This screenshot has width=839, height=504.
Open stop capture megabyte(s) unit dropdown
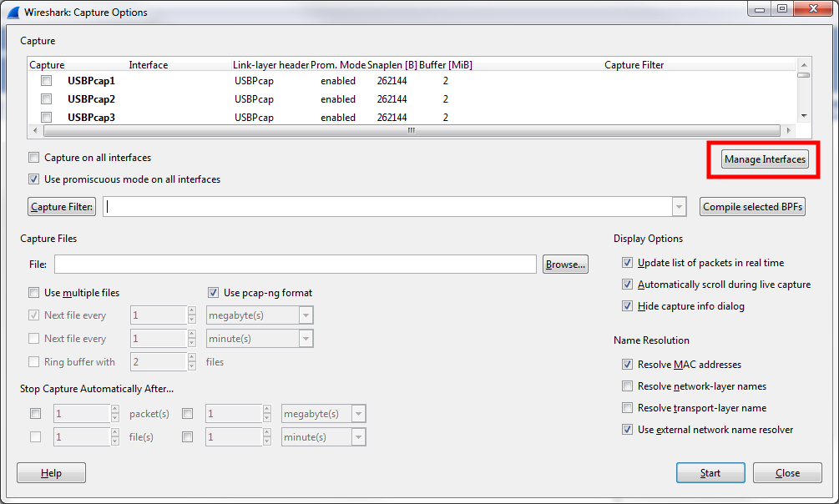(x=358, y=414)
